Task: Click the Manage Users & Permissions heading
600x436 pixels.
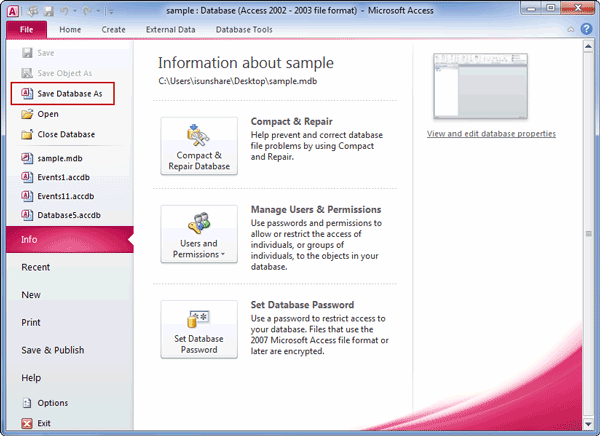Action: coord(316,209)
